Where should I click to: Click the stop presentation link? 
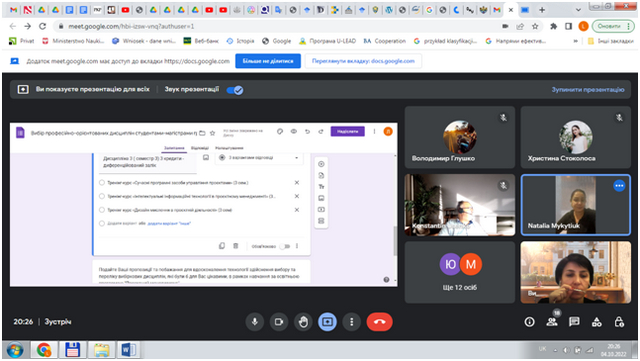(x=588, y=89)
